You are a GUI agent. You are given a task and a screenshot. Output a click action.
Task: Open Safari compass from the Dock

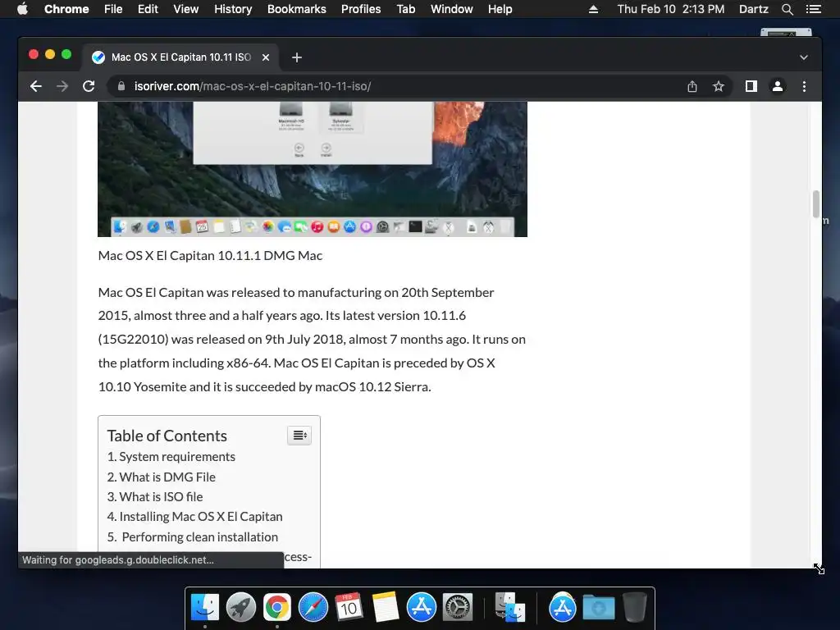click(x=313, y=607)
